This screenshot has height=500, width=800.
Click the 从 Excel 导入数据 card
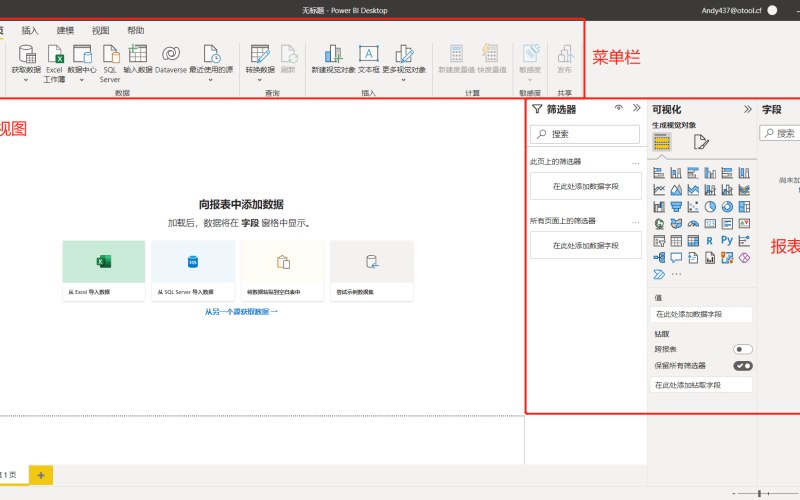pyautogui.click(x=104, y=270)
